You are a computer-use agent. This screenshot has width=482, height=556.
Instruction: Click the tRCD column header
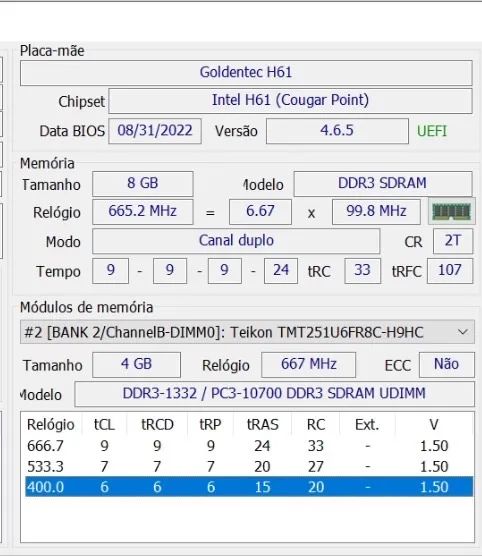tap(157, 424)
